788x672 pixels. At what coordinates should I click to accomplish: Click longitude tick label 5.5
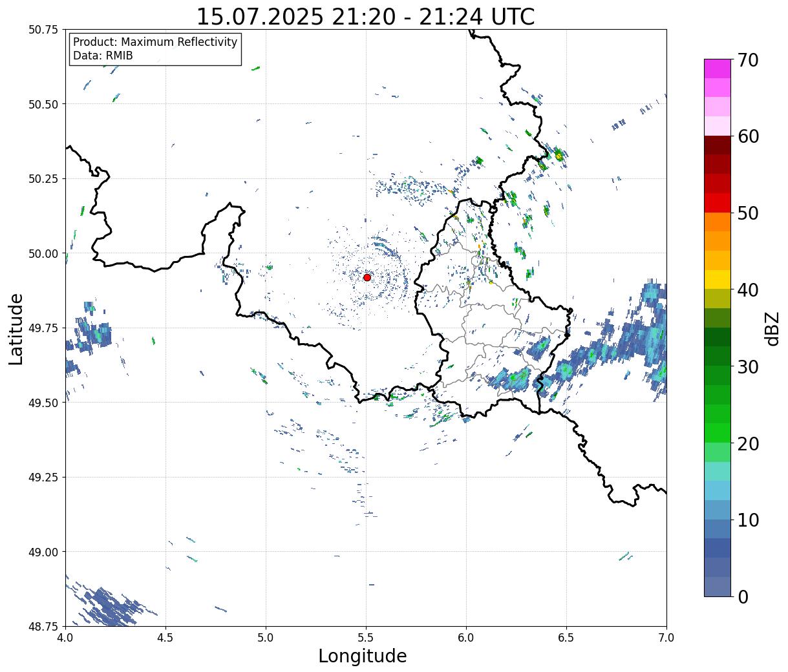click(x=366, y=637)
